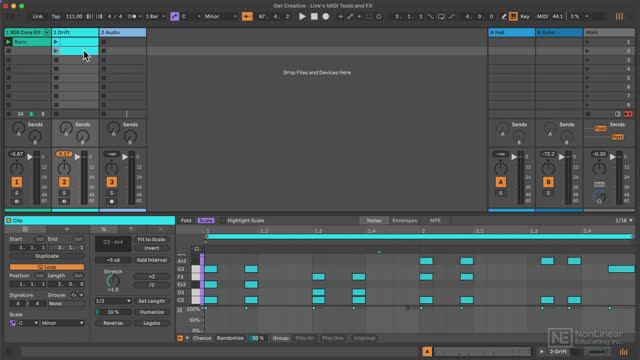Deactivate track 1 activator button
This screenshot has width=640, height=360.
pos(17,182)
